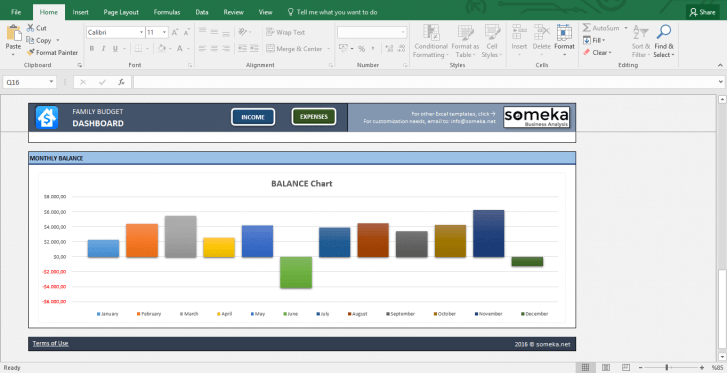
Task: Click the AutoSum sigma icon
Action: point(587,28)
